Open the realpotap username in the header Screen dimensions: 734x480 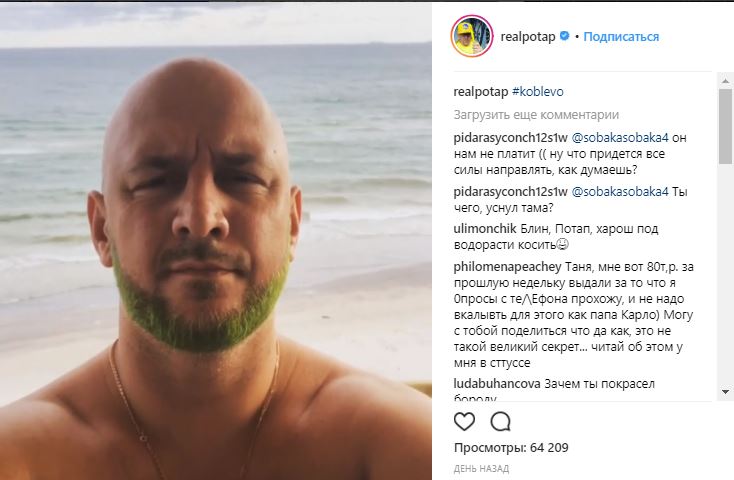point(528,37)
